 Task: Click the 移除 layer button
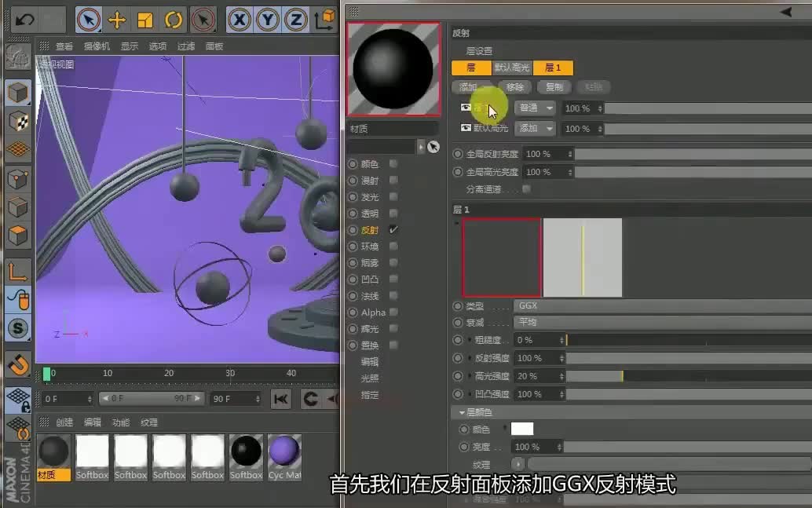coord(514,87)
